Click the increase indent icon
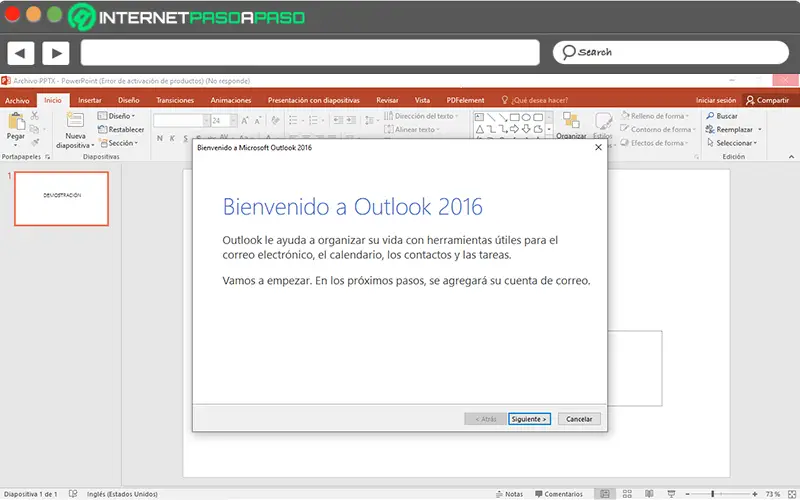The image size is (800, 500). (351, 120)
